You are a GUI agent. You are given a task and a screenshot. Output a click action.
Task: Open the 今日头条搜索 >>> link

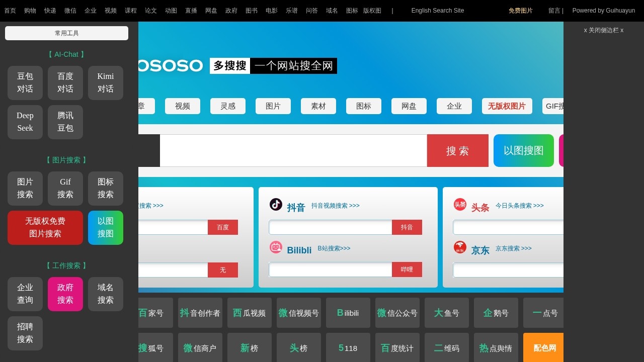tap(520, 206)
